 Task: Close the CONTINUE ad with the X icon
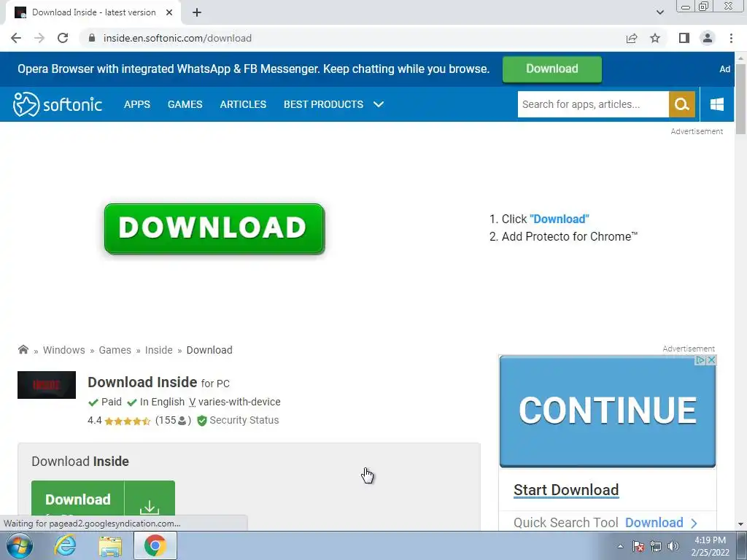tap(711, 360)
